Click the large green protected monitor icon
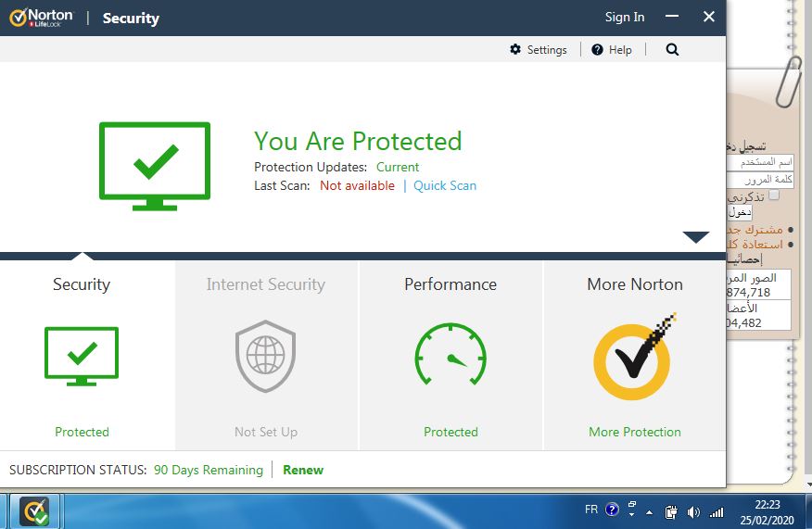The height and width of the screenshot is (529, 812). click(x=155, y=166)
